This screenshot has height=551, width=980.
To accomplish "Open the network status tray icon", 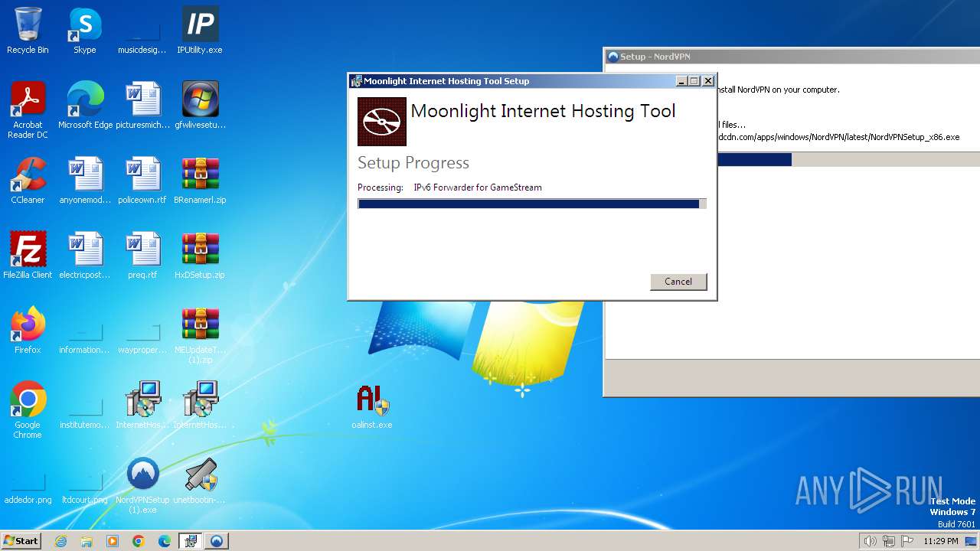I will click(x=890, y=541).
